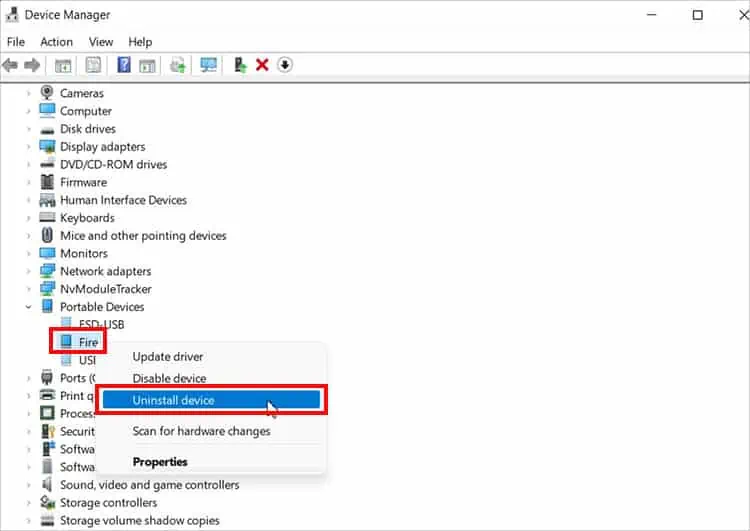Screen dimensions: 750x531
Task: Choose Disable device from context menu
Action: click(x=169, y=378)
